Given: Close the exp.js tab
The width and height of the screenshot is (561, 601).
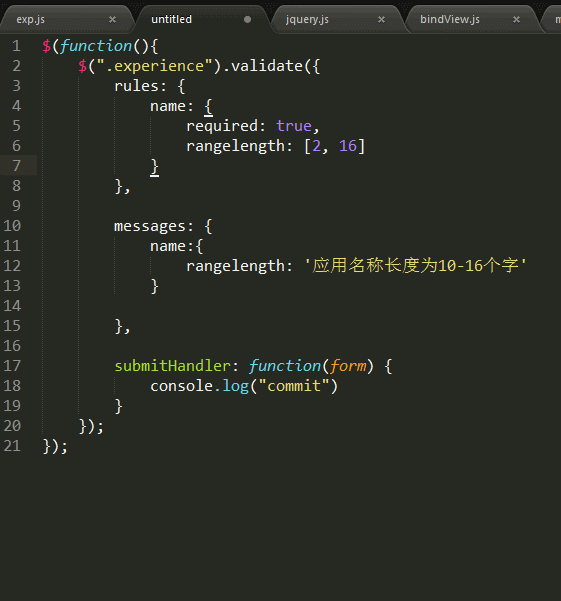Looking at the screenshot, I should point(112,19).
